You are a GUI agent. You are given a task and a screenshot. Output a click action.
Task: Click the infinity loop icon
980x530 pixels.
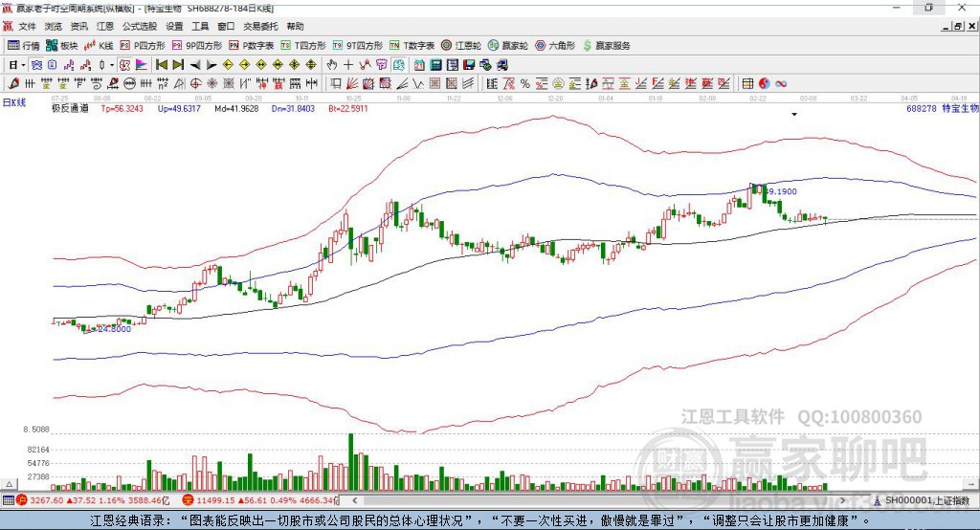(781, 84)
